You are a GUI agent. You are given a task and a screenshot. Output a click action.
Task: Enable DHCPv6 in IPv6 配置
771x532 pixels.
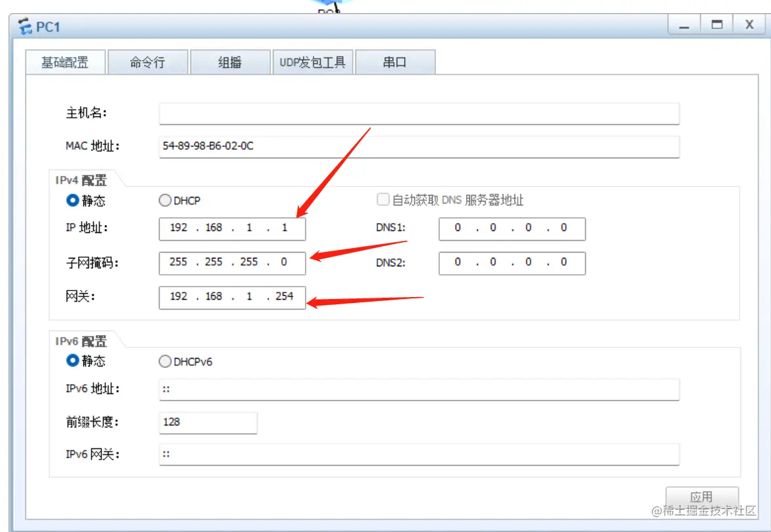(165, 361)
